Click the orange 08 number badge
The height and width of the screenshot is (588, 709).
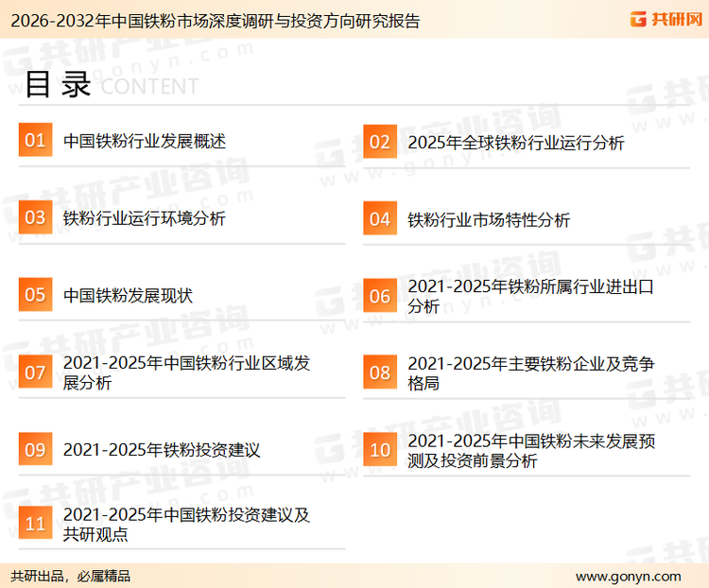click(380, 372)
